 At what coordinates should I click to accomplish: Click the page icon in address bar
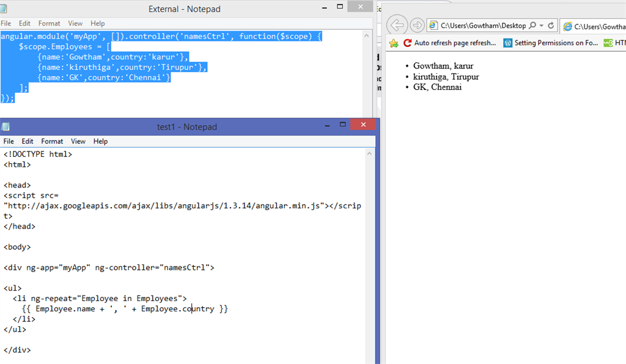[x=433, y=26]
